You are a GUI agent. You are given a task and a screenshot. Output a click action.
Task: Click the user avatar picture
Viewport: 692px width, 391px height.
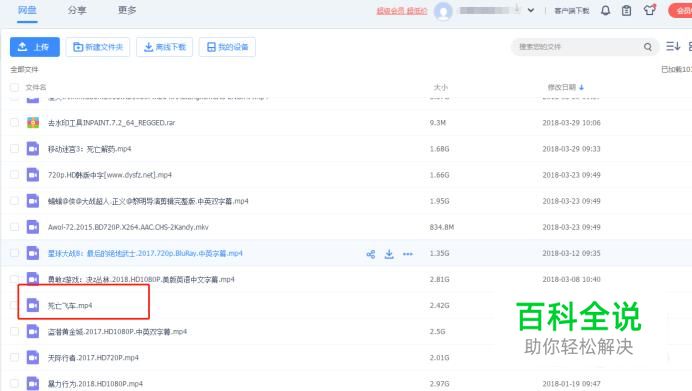443,11
